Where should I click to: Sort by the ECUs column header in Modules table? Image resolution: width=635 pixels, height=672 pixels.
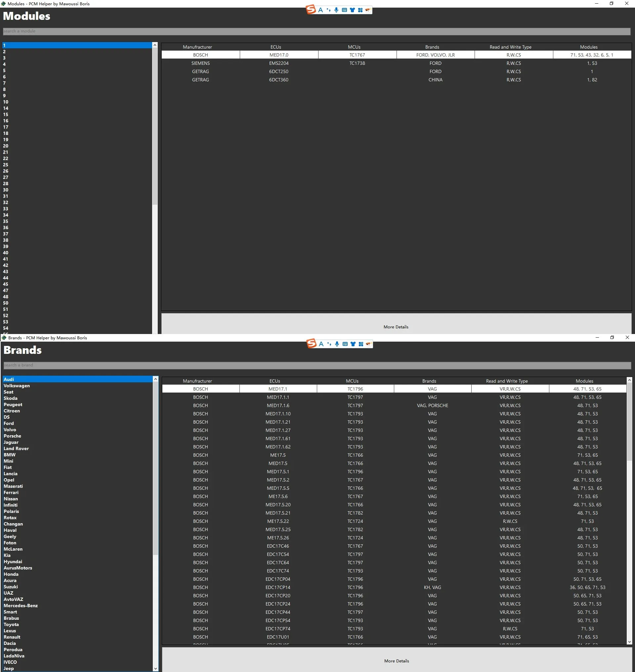pyautogui.click(x=275, y=47)
